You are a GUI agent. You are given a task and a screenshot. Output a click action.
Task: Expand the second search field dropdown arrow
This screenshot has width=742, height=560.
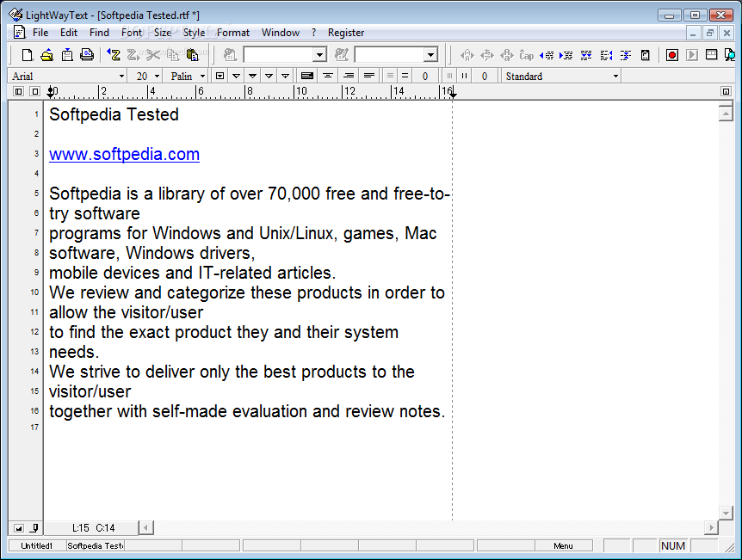(x=430, y=55)
